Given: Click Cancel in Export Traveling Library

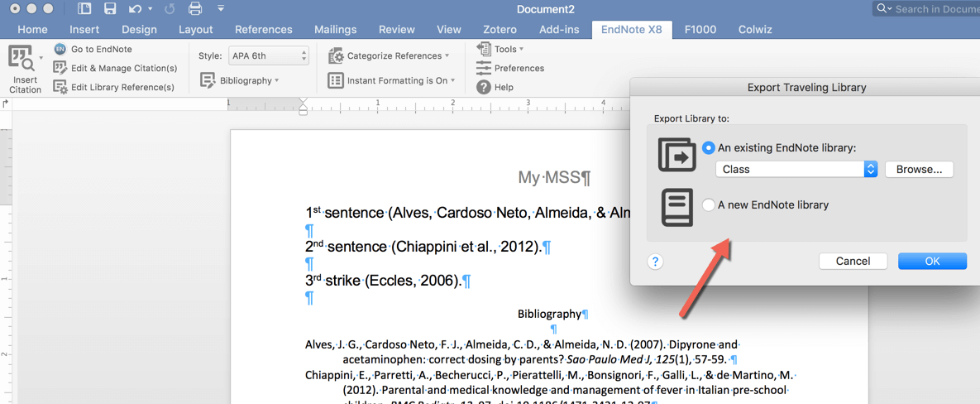Looking at the screenshot, I should pos(853,262).
